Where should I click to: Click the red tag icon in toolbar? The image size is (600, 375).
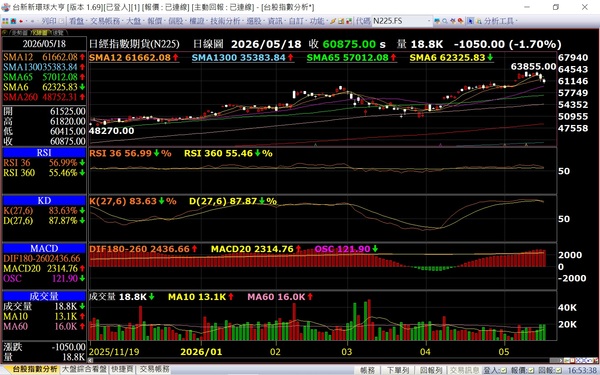point(460,21)
